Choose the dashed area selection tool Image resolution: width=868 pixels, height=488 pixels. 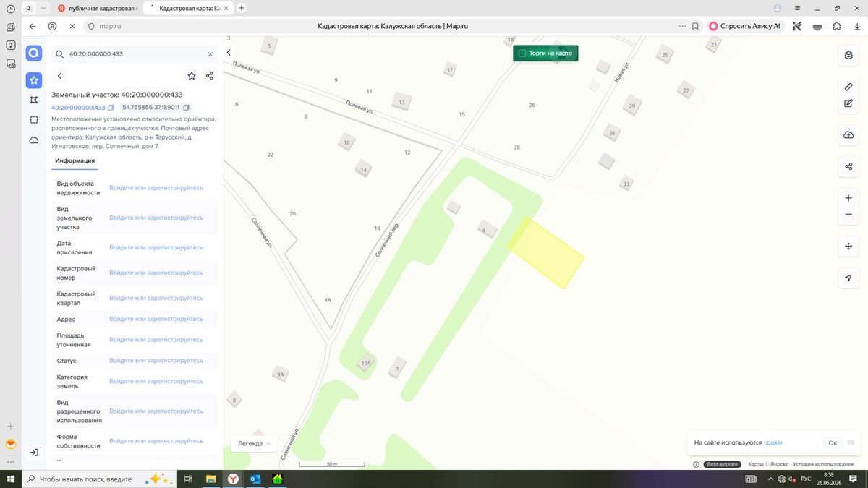[x=34, y=120]
